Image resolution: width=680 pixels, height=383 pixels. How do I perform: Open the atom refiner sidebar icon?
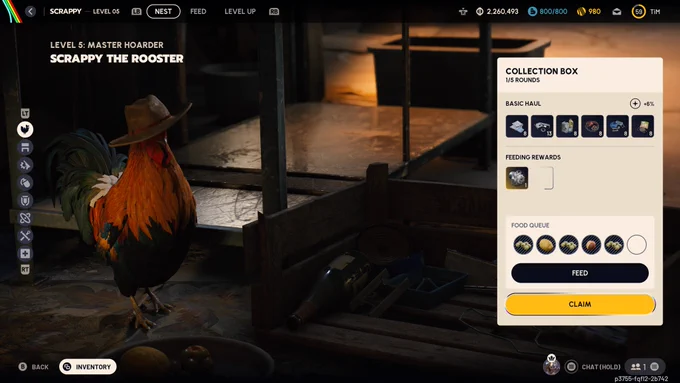pos(25,218)
